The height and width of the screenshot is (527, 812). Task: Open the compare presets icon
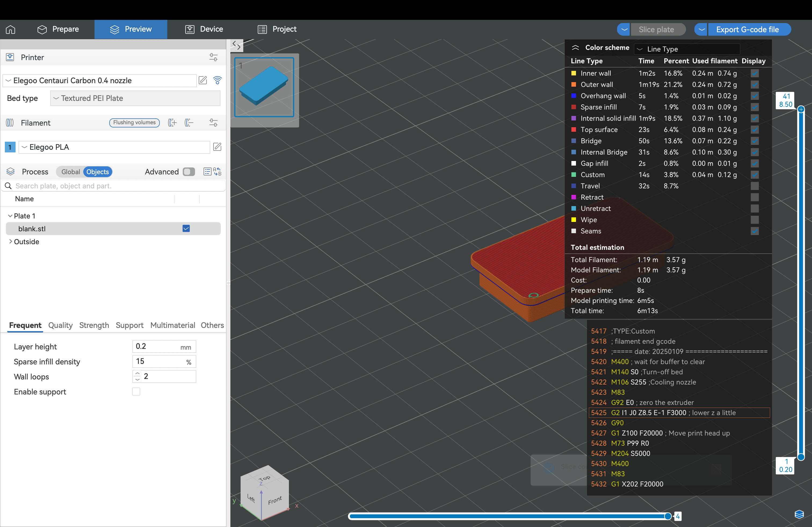pyautogui.click(x=217, y=171)
